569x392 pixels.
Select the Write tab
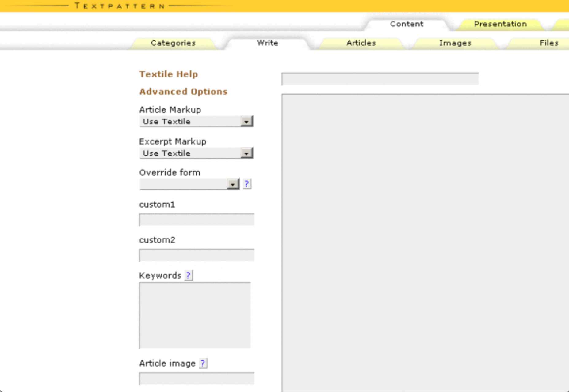click(x=267, y=43)
